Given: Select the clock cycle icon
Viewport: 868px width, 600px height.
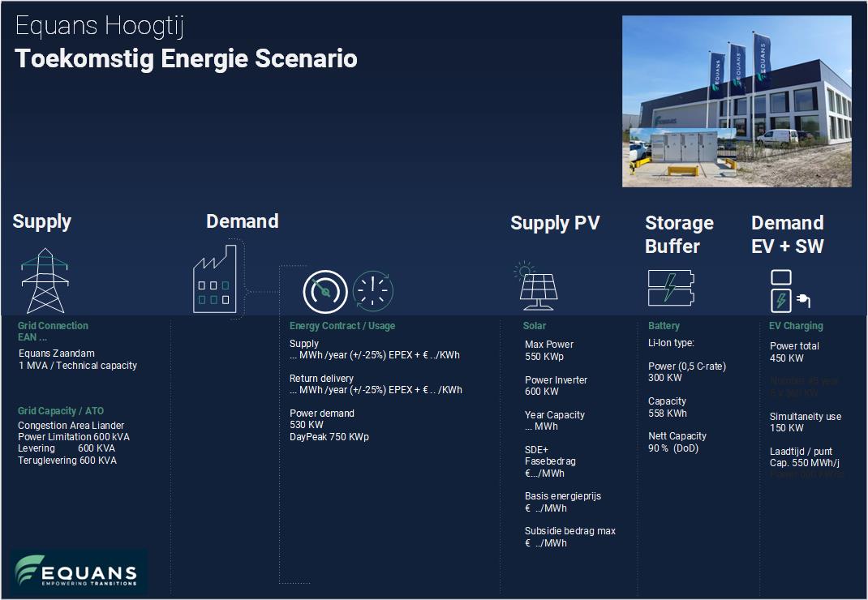Looking at the screenshot, I should 373,290.
